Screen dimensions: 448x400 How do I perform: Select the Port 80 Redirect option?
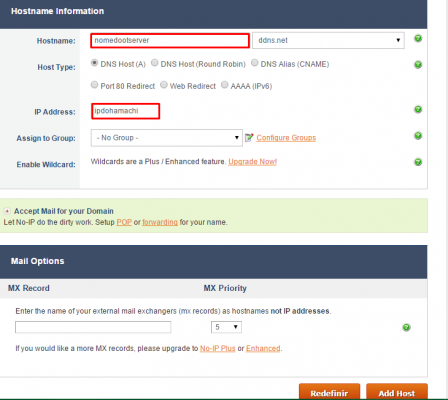95,85
